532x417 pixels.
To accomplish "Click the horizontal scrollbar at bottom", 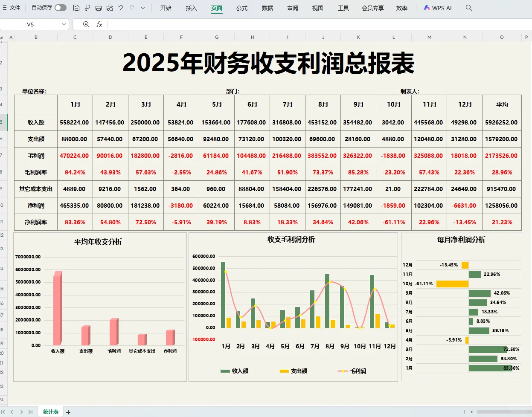I will click(503, 412).
